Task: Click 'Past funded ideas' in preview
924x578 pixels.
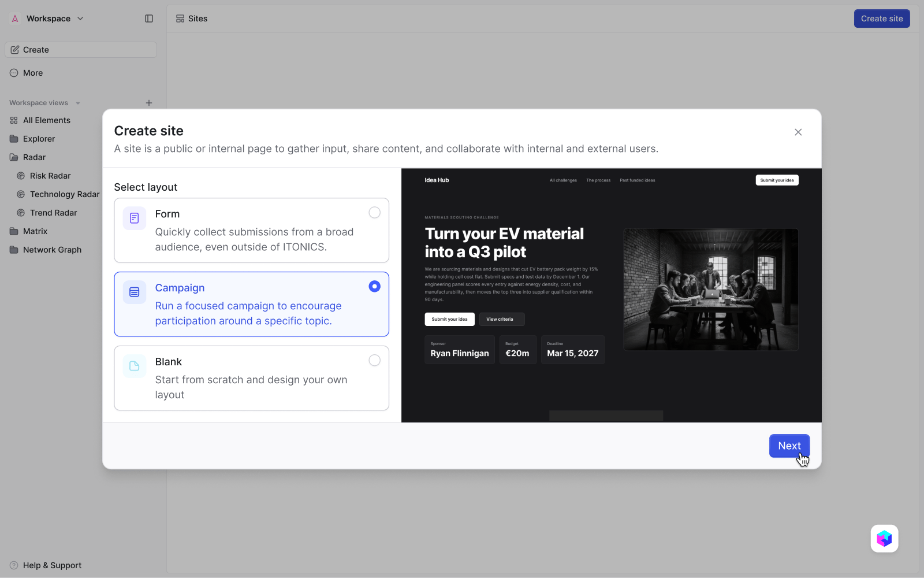Action: click(638, 180)
